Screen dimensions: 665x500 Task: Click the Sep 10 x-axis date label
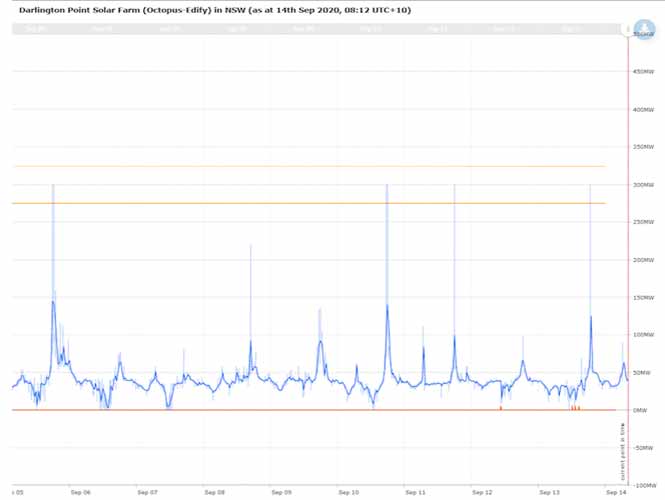348,492
